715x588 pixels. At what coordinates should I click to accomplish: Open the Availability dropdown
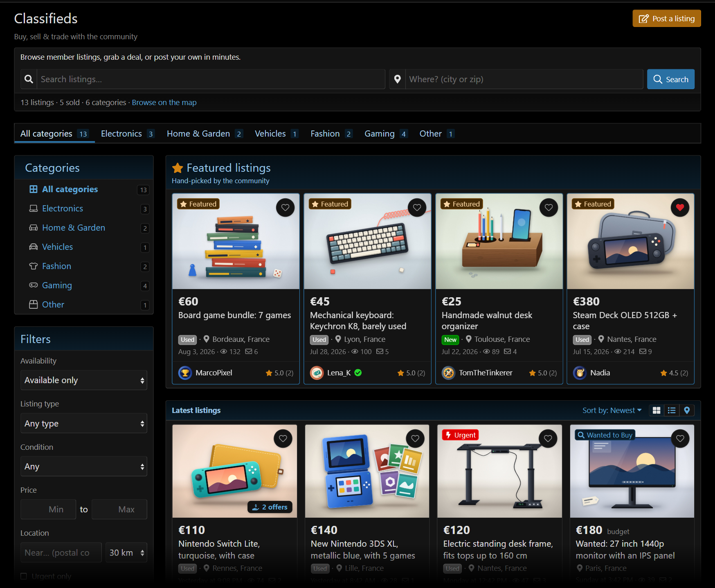[84, 380]
